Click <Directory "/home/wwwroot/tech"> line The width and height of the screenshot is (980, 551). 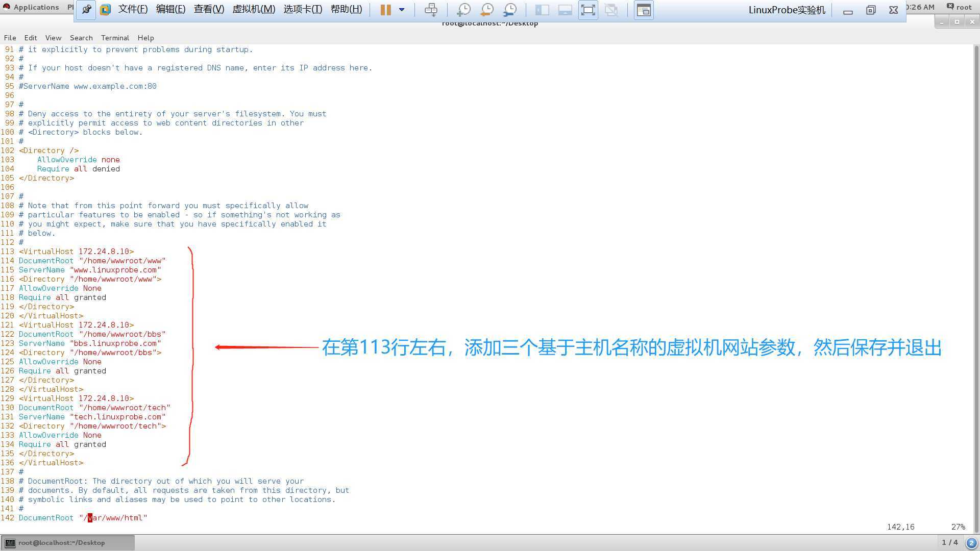[92, 426]
